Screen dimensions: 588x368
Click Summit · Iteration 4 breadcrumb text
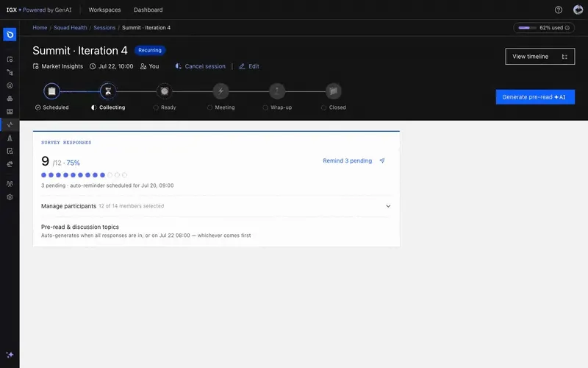(146, 28)
